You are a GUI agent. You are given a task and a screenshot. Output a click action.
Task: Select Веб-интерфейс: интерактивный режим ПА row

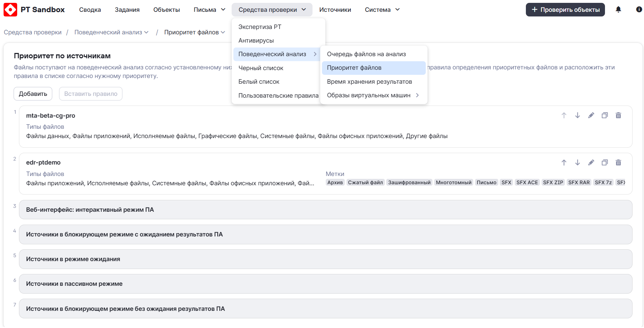coord(325,210)
